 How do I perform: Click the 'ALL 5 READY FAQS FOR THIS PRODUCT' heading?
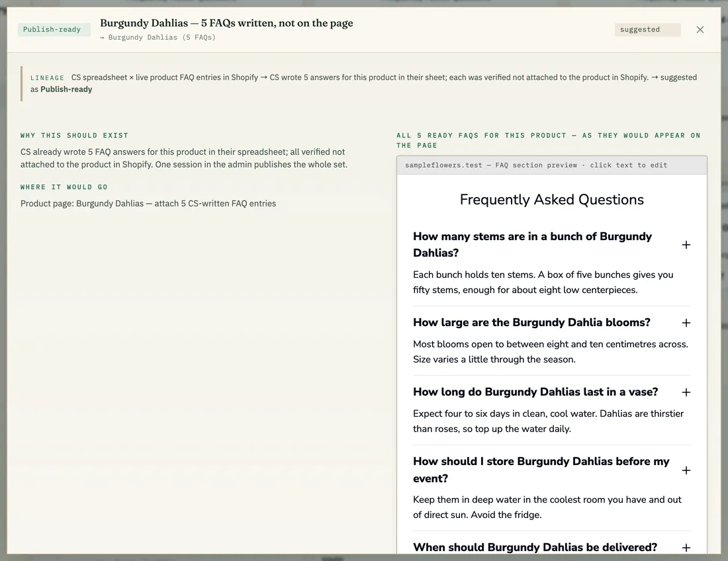(549, 140)
